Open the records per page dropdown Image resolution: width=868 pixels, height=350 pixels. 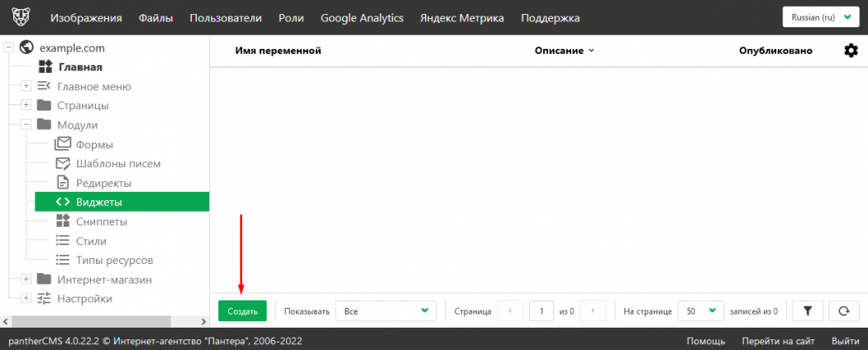(x=701, y=311)
